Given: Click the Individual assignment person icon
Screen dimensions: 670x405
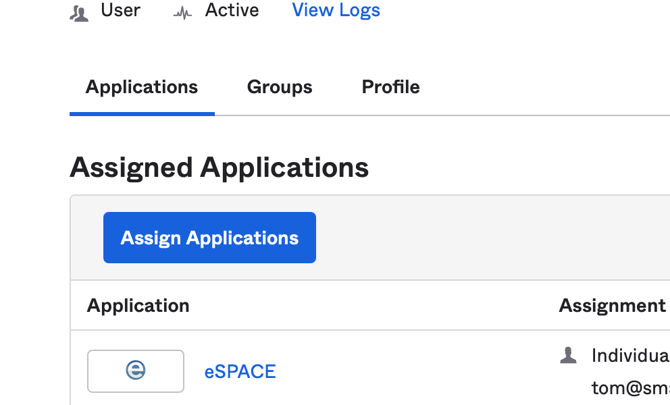Looking at the screenshot, I should (x=568, y=356).
